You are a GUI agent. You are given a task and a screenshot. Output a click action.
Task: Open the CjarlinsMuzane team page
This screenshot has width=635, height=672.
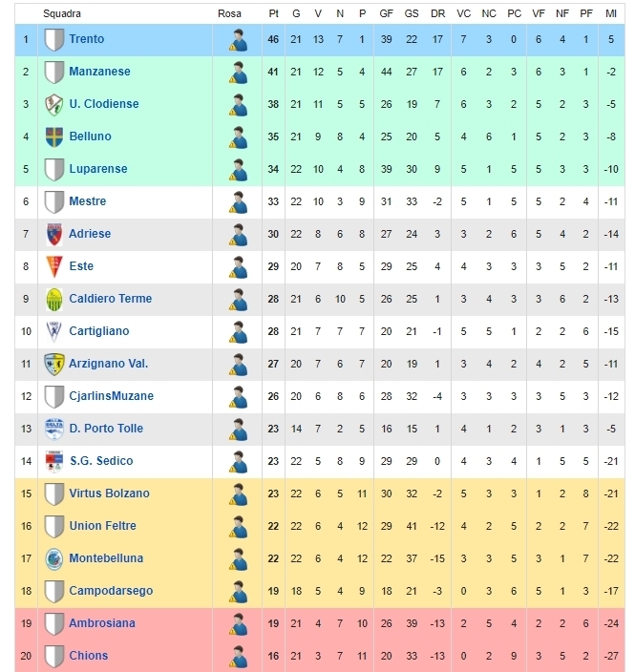(111, 395)
